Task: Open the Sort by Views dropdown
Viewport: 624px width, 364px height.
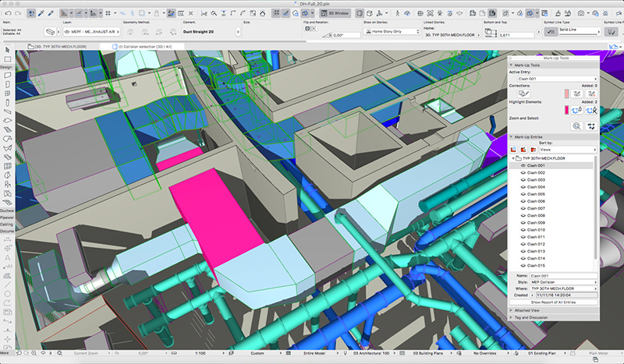Action: point(568,150)
